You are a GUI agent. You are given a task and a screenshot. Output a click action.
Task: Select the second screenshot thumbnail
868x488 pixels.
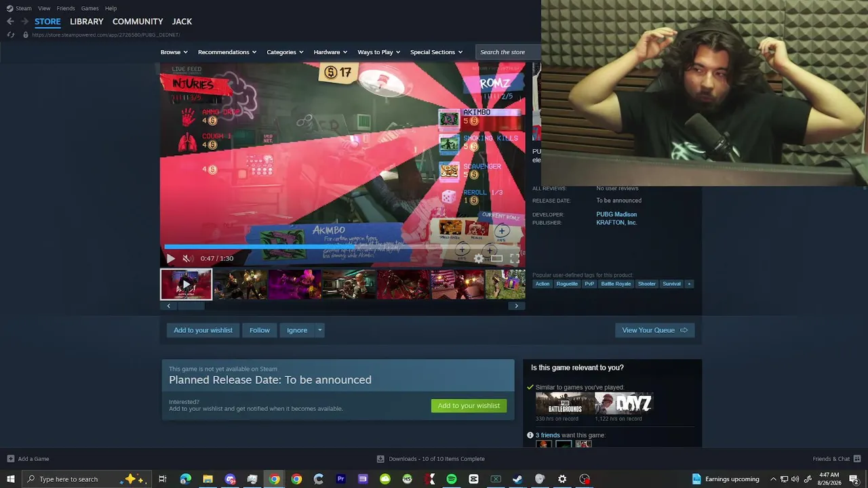pyautogui.click(x=240, y=284)
